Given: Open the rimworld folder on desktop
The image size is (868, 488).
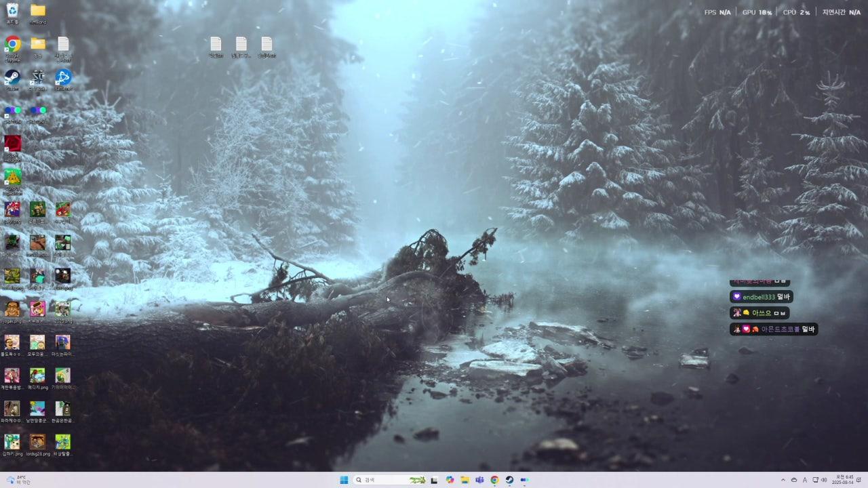Looking at the screenshot, I should coord(38,13).
